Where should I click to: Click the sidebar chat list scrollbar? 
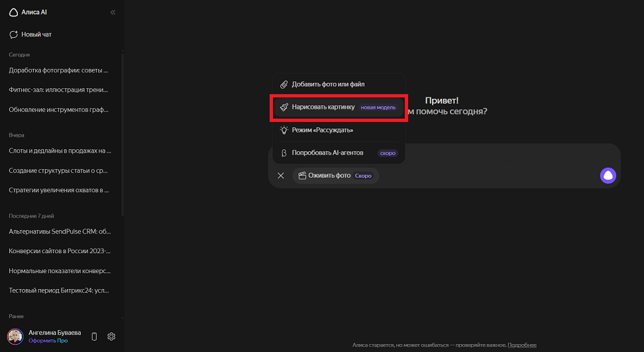[x=123, y=133]
